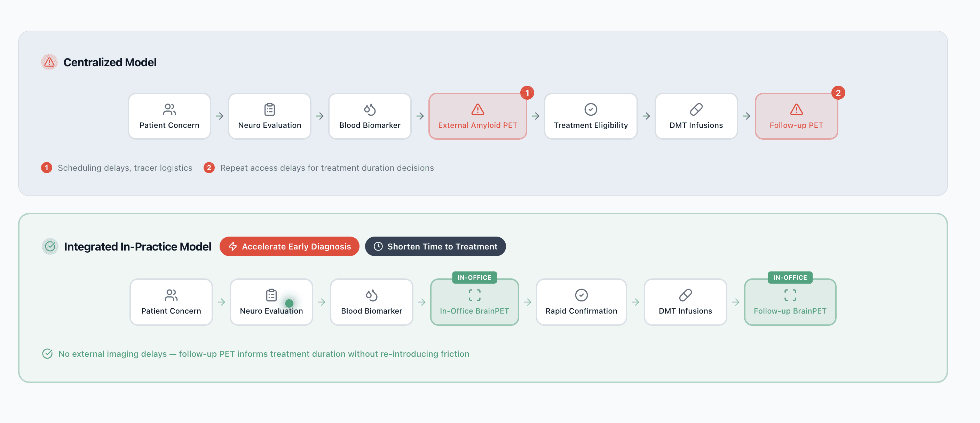
Task: Click red badge 2 on Follow-up PET card
Action: click(838, 93)
